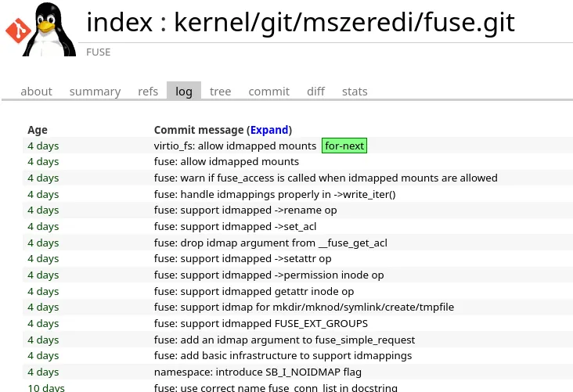Image resolution: width=573 pixels, height=392 pixels.
Task: Expand commit messages via Expand link
Action: (x=269, y=130)
